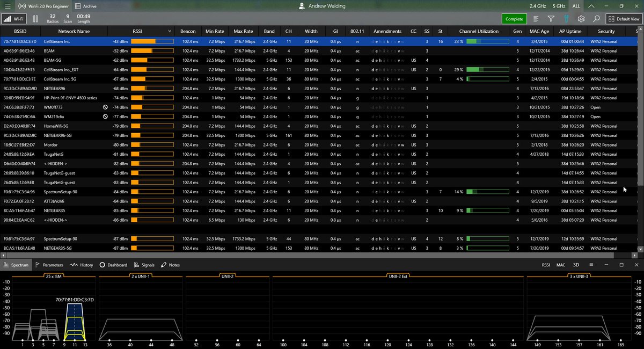Close the spectrum bottom panel
The width and height of the screenshot is (644, 349).
click(x=636, y=265)
